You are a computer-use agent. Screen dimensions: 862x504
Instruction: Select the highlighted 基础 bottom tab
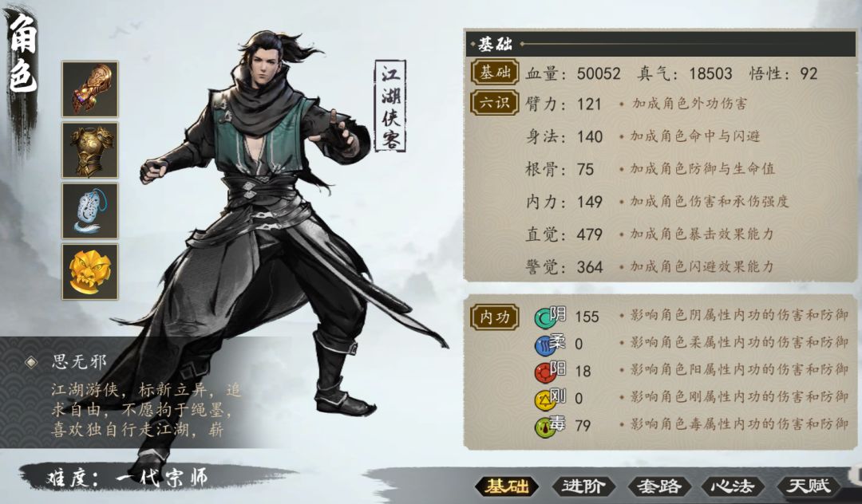tap(507, 486)
